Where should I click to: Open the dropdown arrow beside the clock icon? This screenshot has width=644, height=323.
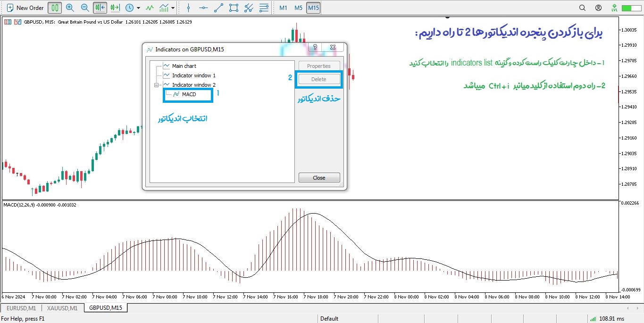(x=138, y=8)
